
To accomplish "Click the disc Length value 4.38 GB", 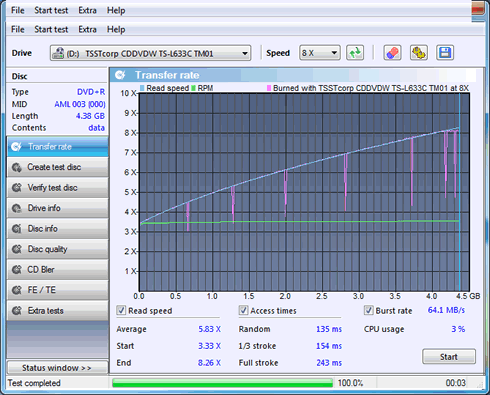I will click(90, 116).
